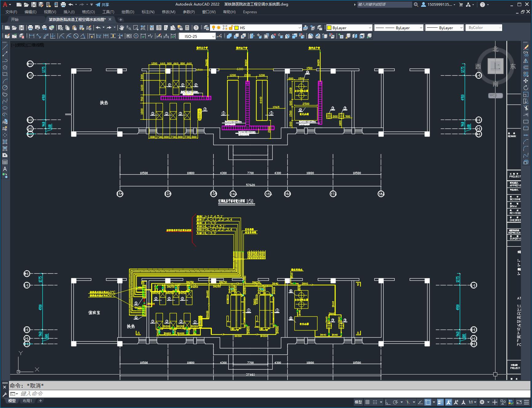The height and width of the screenshot is (408, 532).
Task: Select the Aligned dimension tool
Action: [x=38, y=36]
